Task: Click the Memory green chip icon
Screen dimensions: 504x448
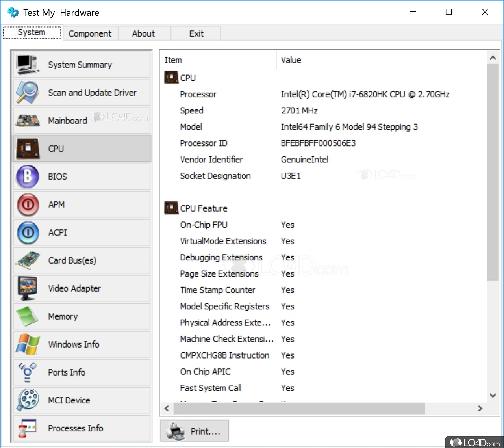Action: pyautogui.click(x=28, y=316)
